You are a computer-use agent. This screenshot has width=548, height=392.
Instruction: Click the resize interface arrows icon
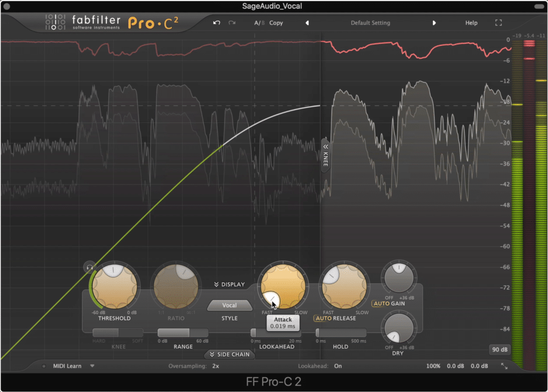click(504, 366)
